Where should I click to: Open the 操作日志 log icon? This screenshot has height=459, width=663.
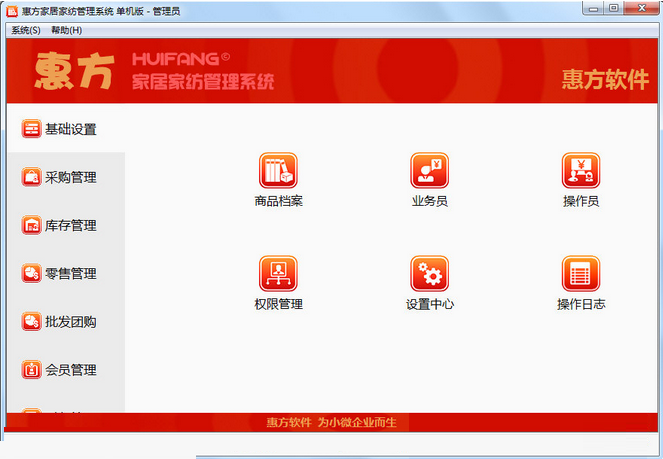581,273
